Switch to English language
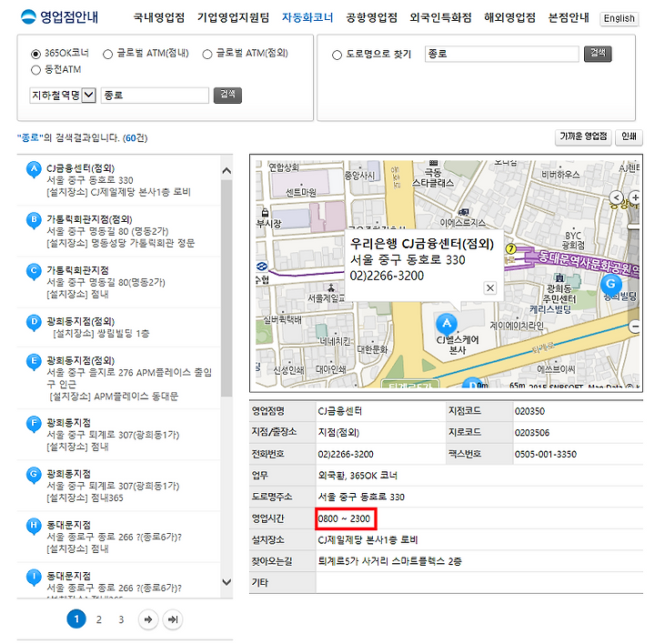Image resolution: width=655 pixels, height=644 pixels. (620, 19)
